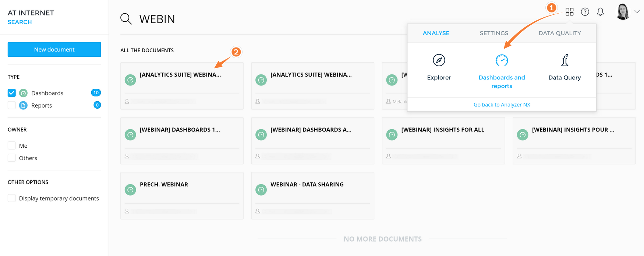Enable the Reports type filter

click(x=12, y=105)
